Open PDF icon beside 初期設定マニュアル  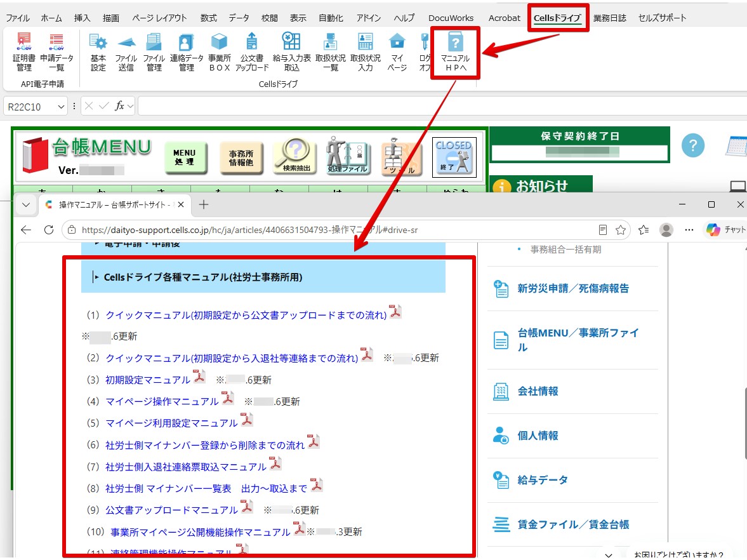pyautogui.click(x=199, y=377)
